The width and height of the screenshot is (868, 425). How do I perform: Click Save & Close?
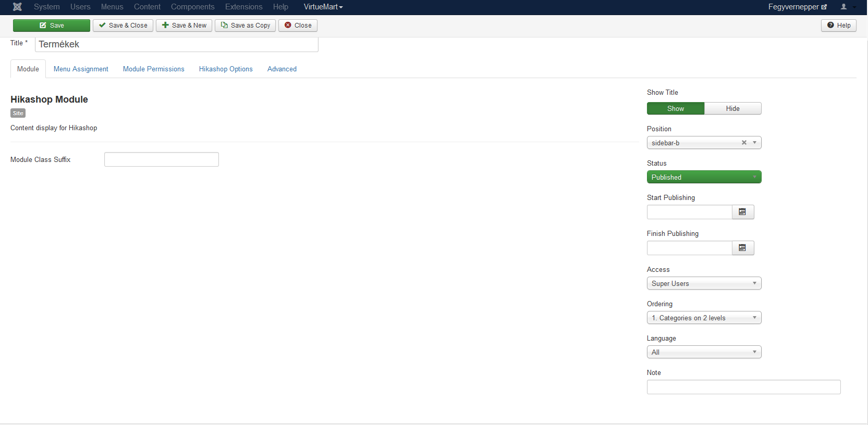tap(123, 26)
